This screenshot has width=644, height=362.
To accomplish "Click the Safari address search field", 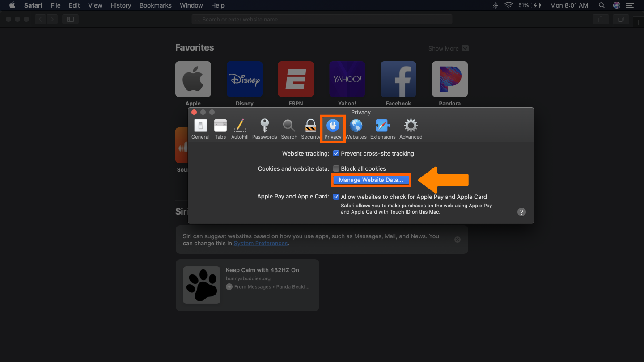I will (322, 19).
